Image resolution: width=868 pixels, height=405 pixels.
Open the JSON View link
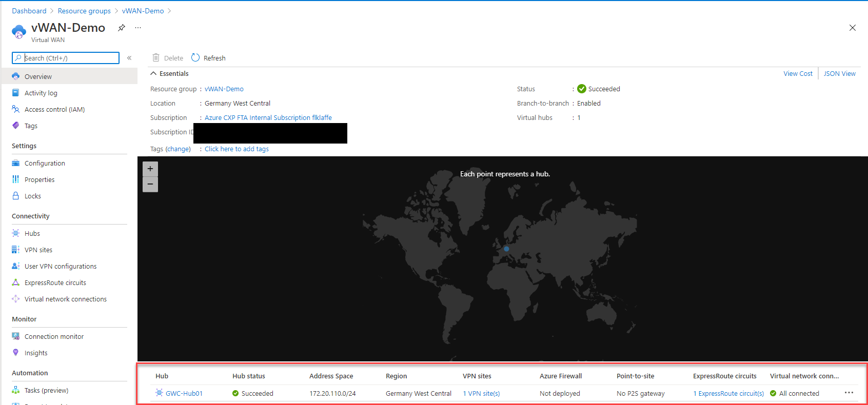[839, 73]
